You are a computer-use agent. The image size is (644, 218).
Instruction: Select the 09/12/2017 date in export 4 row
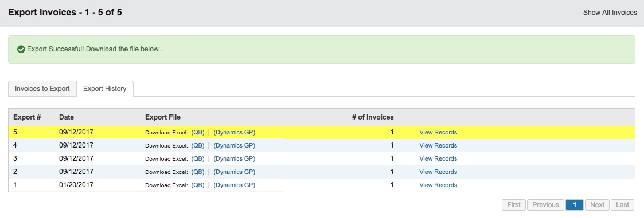[76, 145]
